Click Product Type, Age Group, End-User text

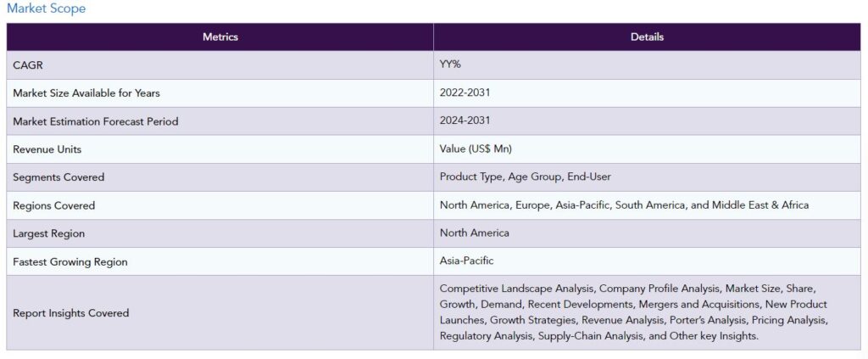(x=525, y=177)
